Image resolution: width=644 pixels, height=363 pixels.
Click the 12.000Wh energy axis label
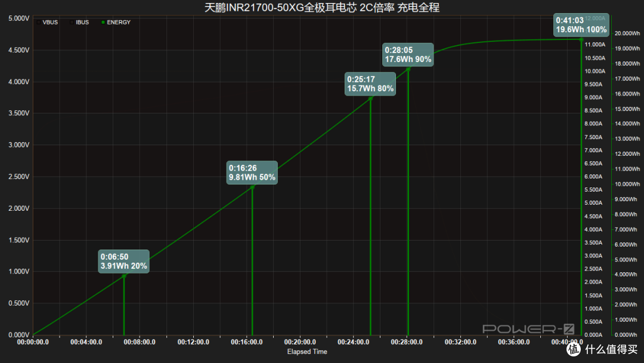[627, 154]
